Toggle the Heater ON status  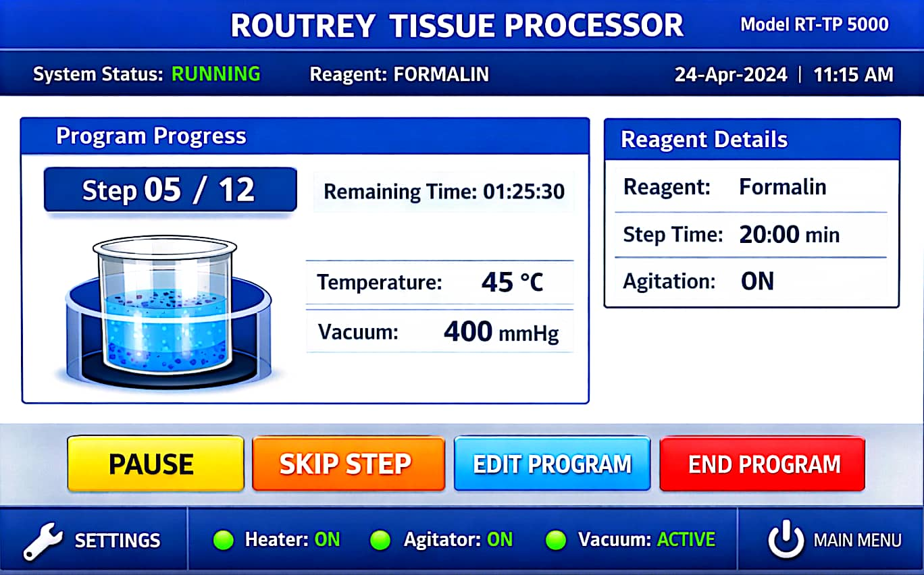coord(328,540)
